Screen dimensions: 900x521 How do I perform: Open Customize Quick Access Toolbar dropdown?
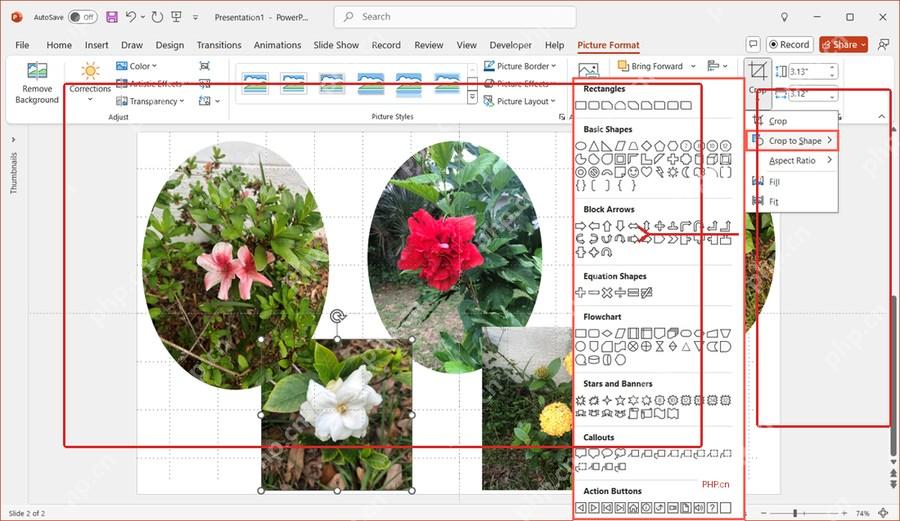coord(196,17)
